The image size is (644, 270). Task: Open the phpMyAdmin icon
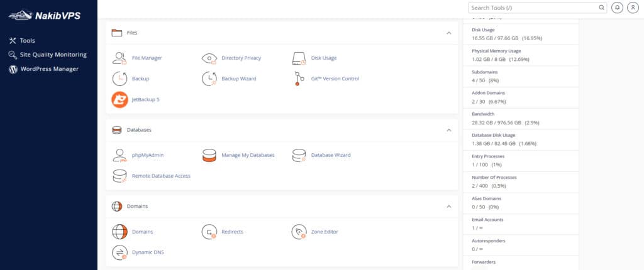point(119,155)
